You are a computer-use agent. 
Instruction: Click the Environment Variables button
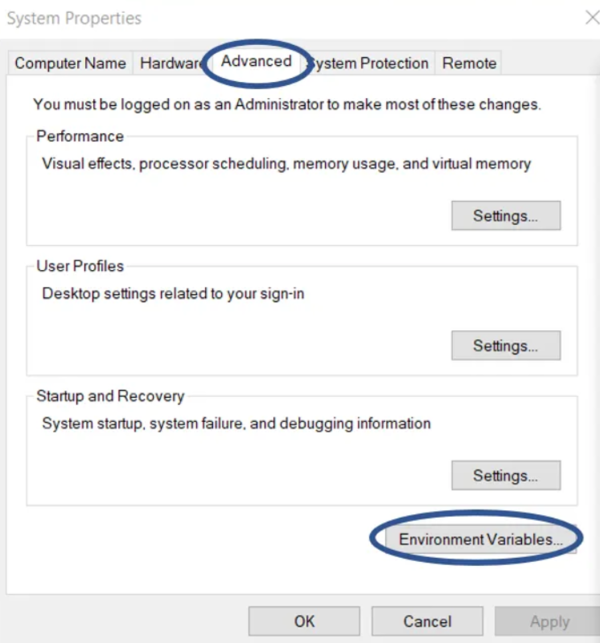point(480,539)
